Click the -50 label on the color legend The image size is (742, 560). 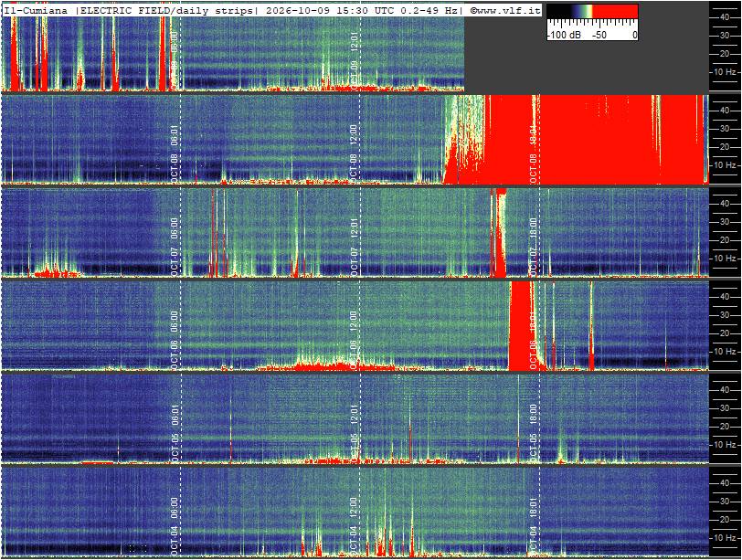pos(599,35)
